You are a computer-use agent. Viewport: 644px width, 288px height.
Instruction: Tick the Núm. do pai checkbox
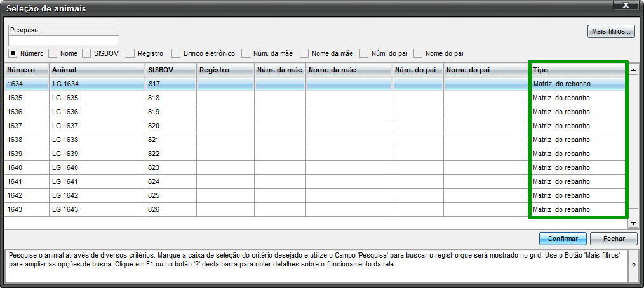pyautogui.click(x=364, y=53)
